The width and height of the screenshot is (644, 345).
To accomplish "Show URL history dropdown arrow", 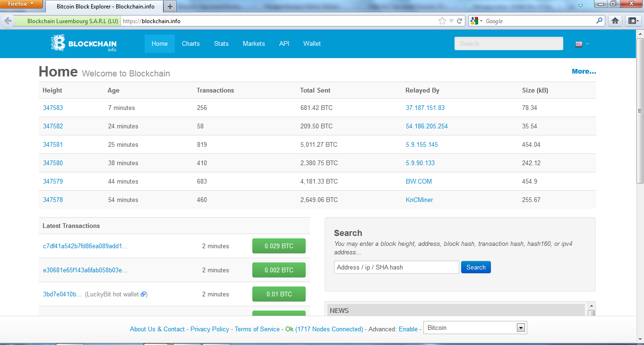I will (x=451, y=21).
